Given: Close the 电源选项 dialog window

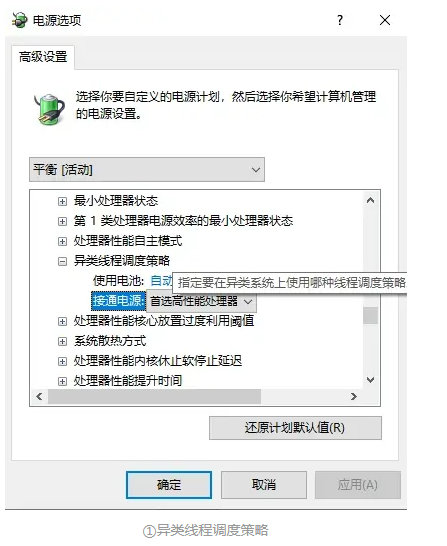Looking at the screenshot, I should [385, 20].
